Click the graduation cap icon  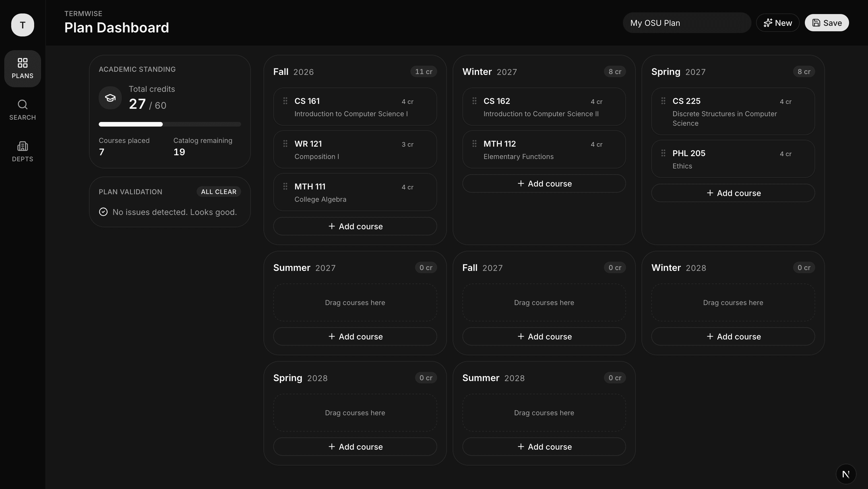click(110, 98)
